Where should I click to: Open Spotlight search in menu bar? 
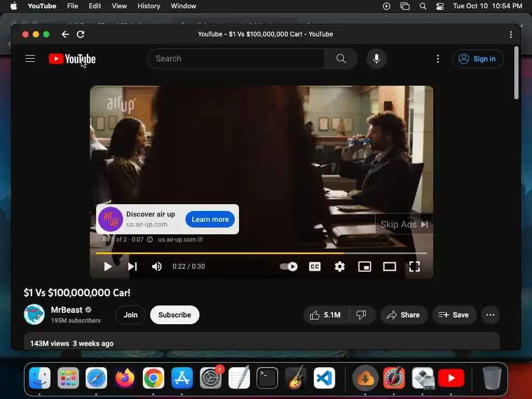[423, 6]
